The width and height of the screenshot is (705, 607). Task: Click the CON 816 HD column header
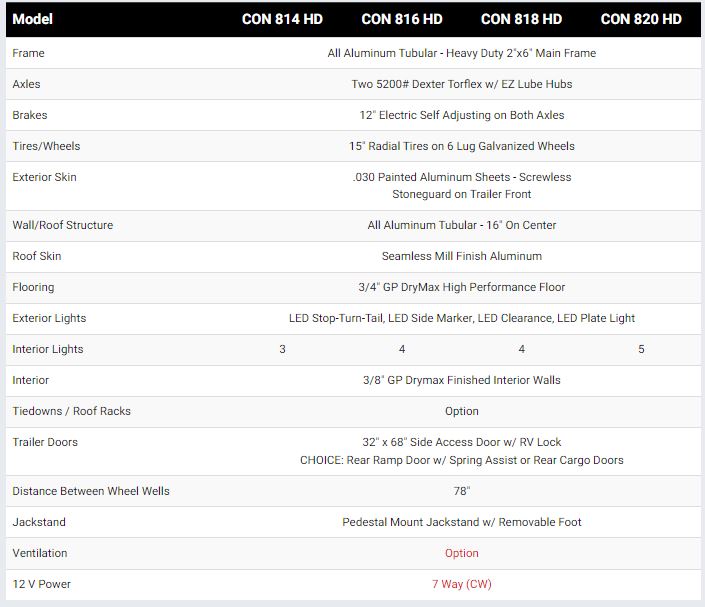pos(402,19)
